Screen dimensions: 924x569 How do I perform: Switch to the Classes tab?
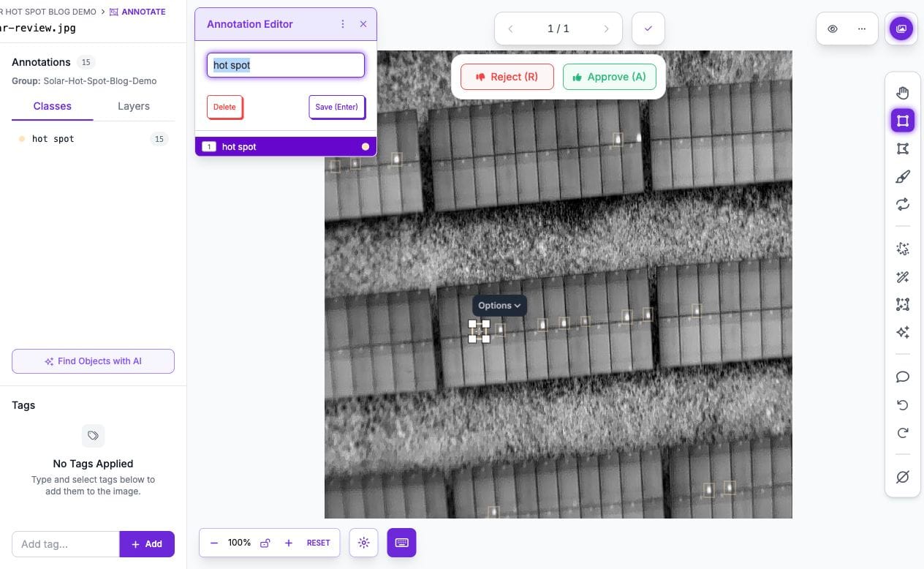(53, 106)
